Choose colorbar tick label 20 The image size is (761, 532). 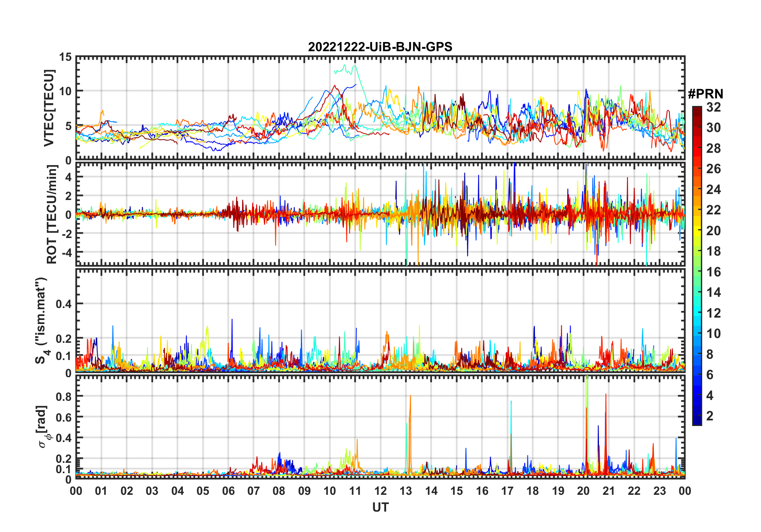pos(713,231)
